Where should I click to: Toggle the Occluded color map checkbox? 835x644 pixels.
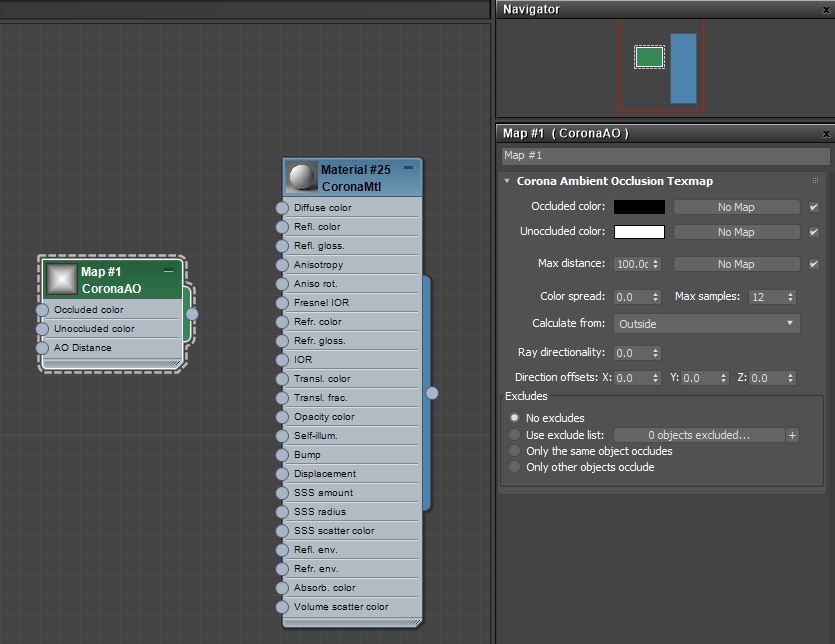tap(814, 207)
